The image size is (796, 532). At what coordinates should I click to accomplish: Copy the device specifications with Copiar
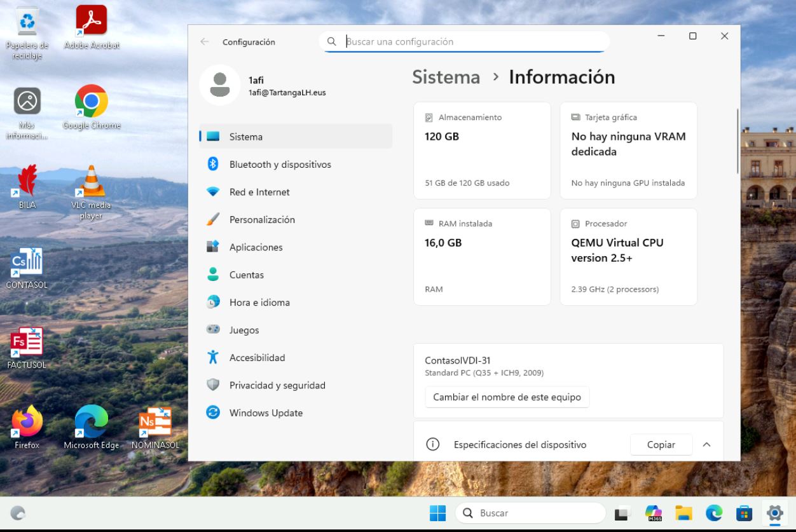(661, 445)
